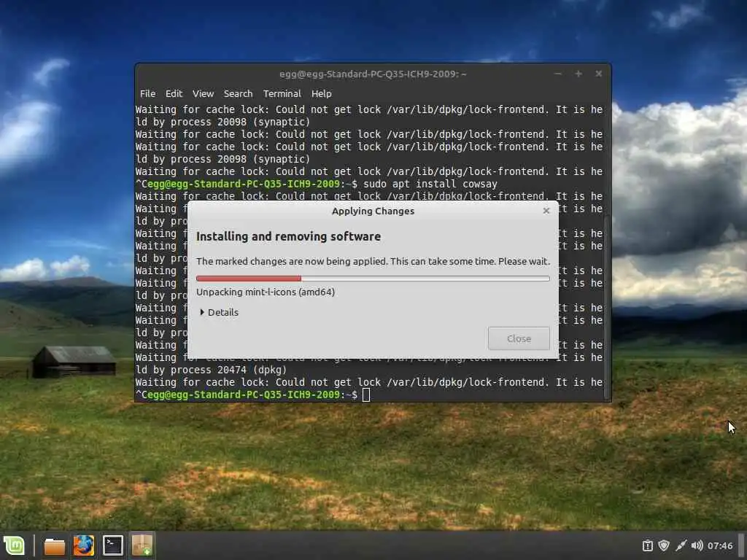Click the 'Installing and removing software' heading
The height and width of the screenshot is (560, 747).
tap(288, 237)
